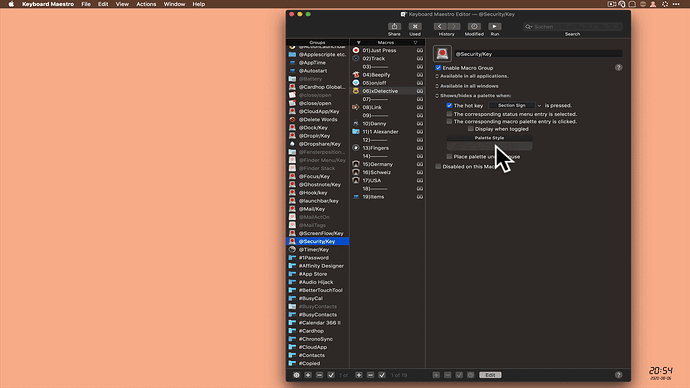The image size is (690, 388).
Task: Select the 02)Track macro
Action: coord(388,59)
